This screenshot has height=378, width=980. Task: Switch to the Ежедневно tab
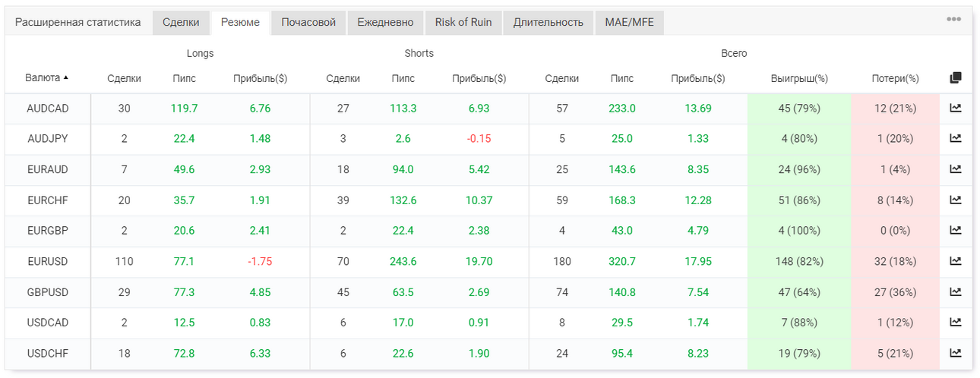pyautogui.click(x=385, y=23)
